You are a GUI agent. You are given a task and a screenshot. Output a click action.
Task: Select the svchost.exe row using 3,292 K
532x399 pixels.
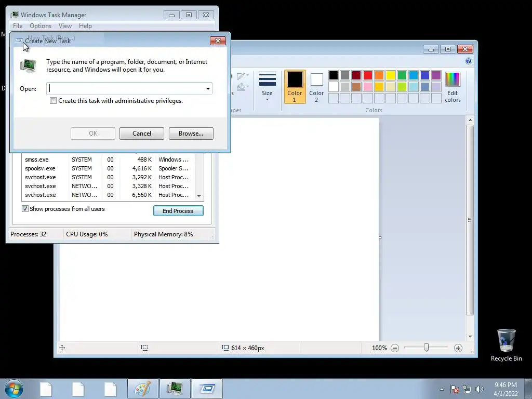[x=108, y=177]
